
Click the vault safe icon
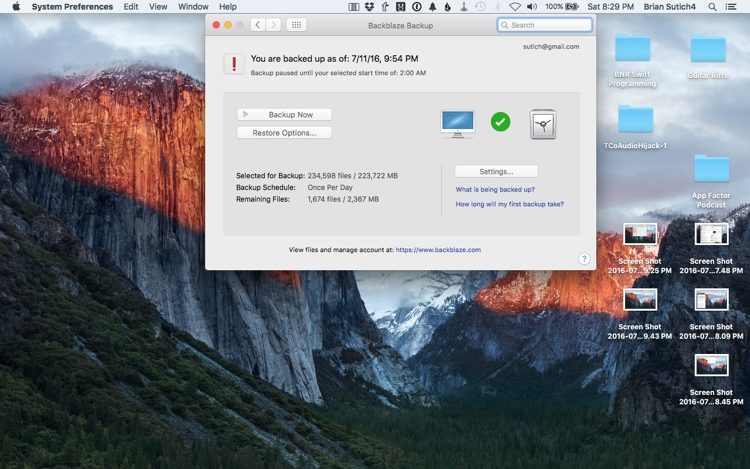(543, 124)
